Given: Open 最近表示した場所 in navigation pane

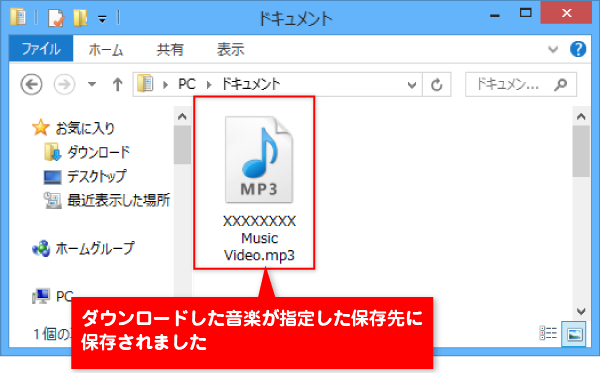Looking at the screenshot, I should (x=119, y=200).
